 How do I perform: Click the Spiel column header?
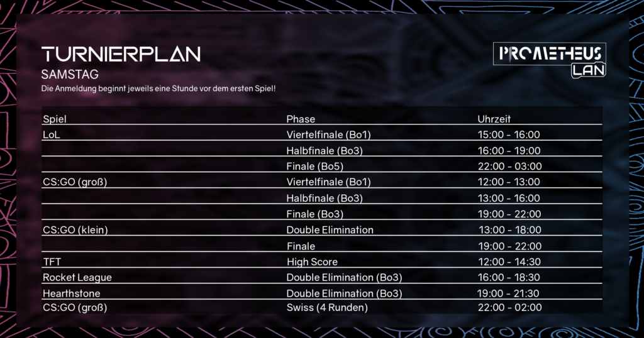tap(55, 119)
